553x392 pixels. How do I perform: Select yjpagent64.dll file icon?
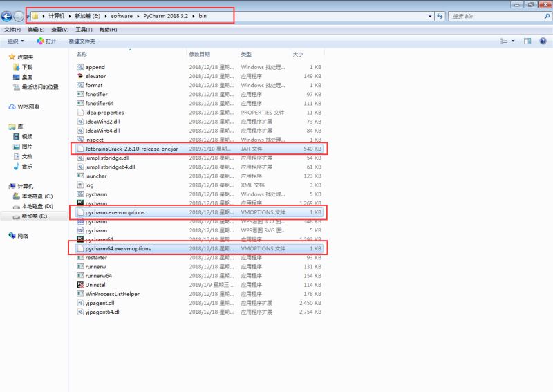point(80,312)
